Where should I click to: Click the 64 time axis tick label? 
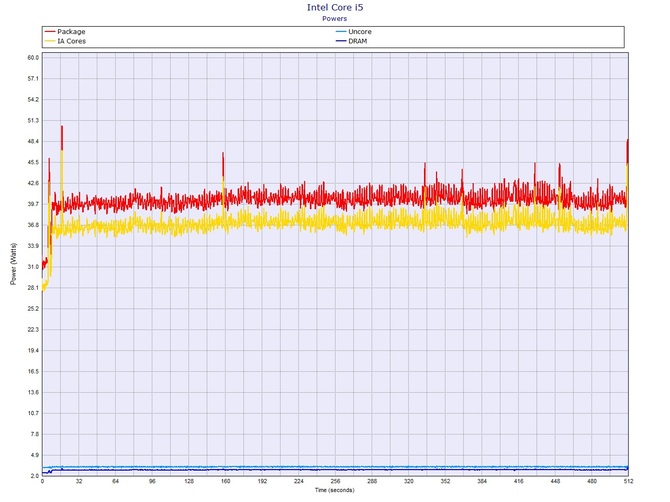coord(115,481)
